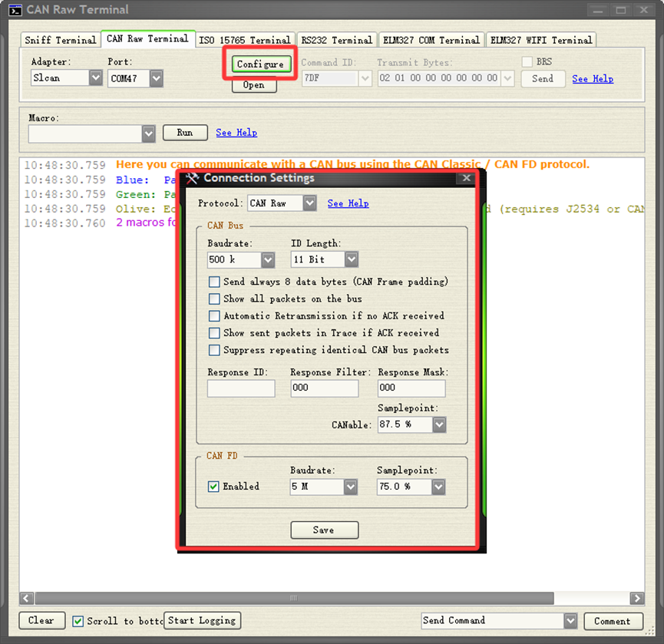Click the Response Filter input field

325,388
